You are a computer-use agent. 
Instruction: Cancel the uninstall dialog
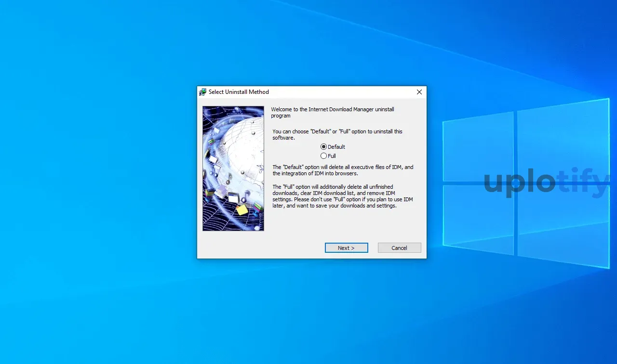click(400, 248)
